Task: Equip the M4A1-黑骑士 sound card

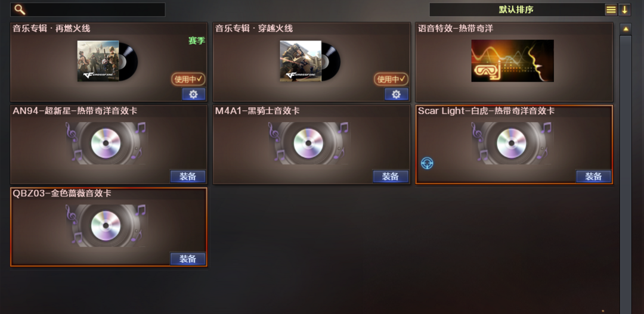Action: click(x=391, y=176)
